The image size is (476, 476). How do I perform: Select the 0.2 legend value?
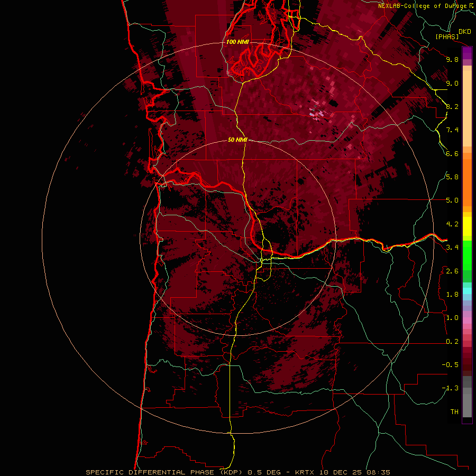pos(452,342)
